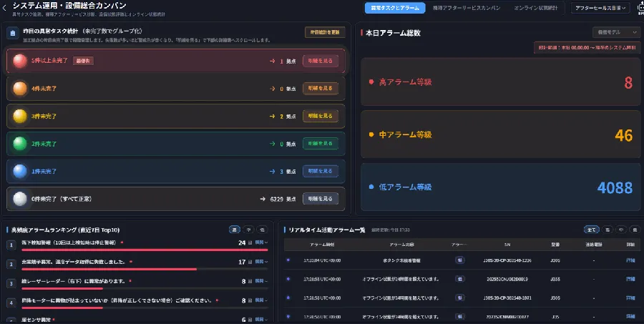Click the red bullet beside 高アラーム等級
This screenshot has height=324, width=644.
(371, 82)
